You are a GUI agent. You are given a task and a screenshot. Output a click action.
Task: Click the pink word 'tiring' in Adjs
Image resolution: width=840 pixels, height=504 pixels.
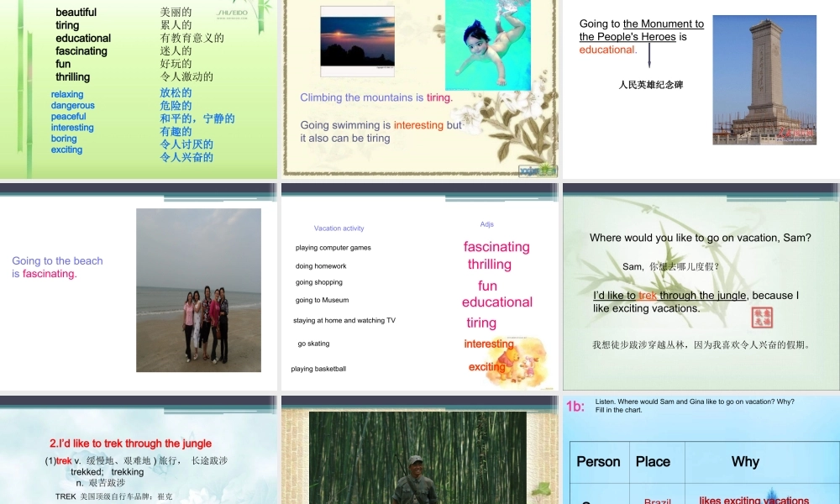(x=481, y=323)
